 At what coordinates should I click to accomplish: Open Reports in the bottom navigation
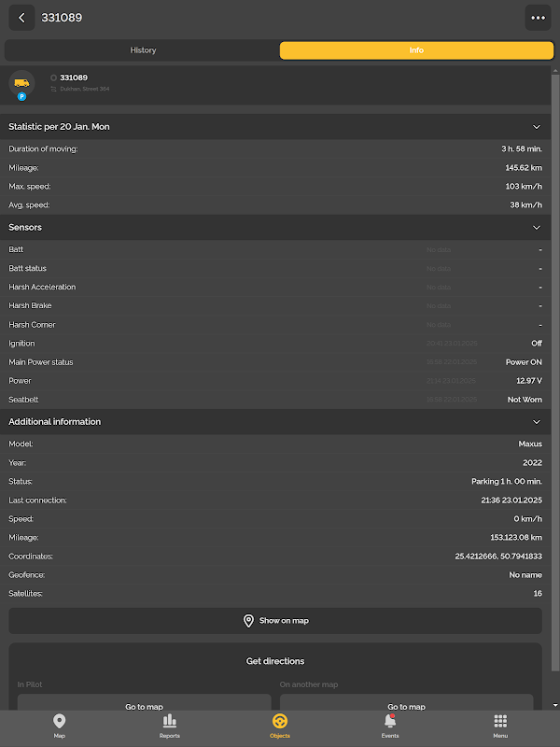click(170, 726)
